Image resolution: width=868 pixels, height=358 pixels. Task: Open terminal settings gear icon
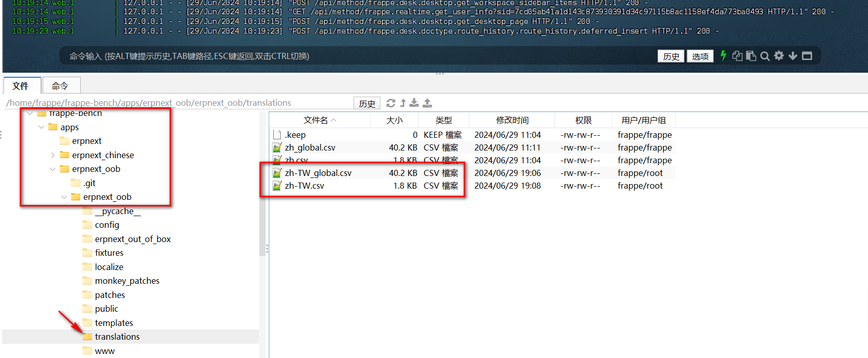[x=779, y=56]
